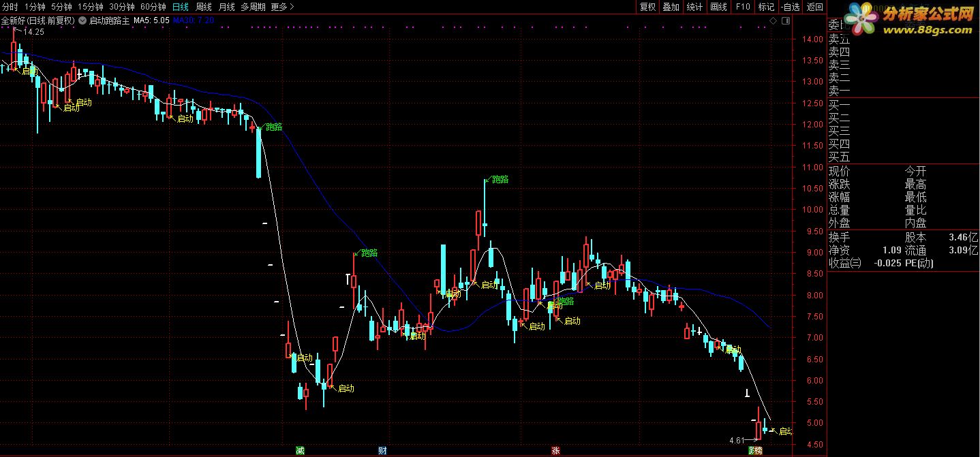Image resolution: width=980 pixels, height=457 pixels.
Task: Click the 流通 3.09亿 value
Action: pos(964,251)
